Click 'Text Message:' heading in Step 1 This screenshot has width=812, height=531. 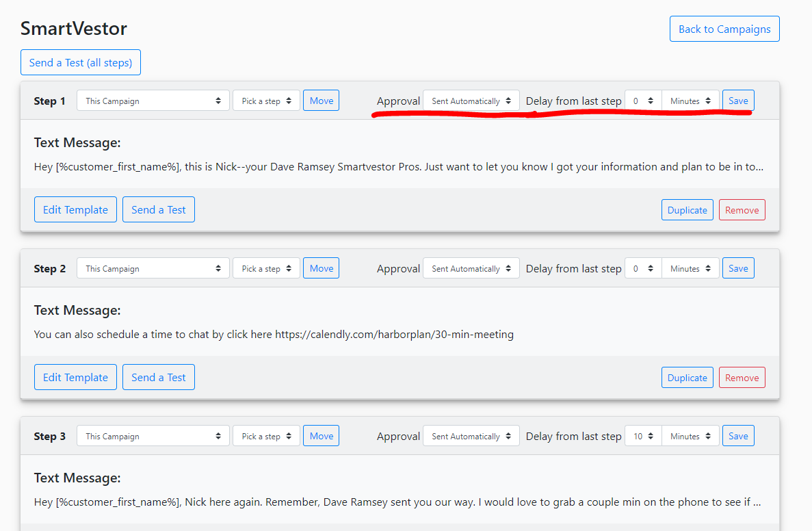(77, 142)
